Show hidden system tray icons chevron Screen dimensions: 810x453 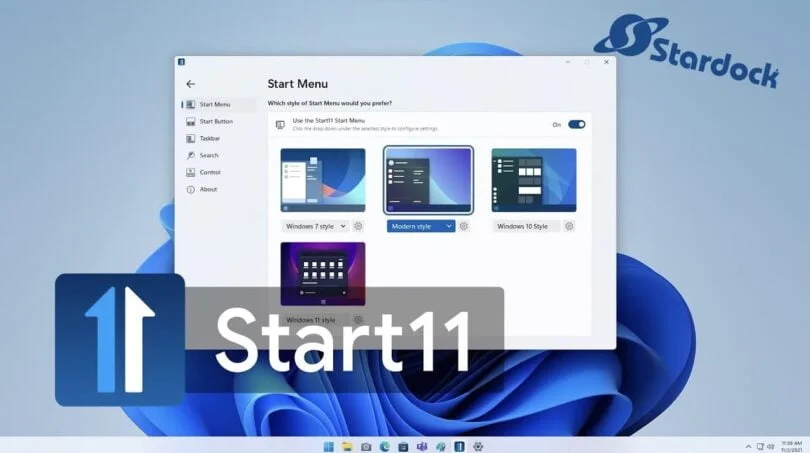pyautogui.click(x=749, y=446)
